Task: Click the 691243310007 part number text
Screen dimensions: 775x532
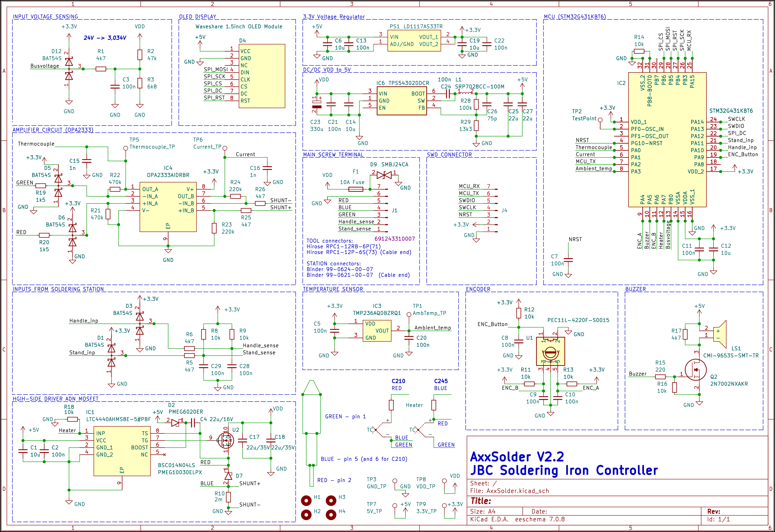Action: coord(394,239)
